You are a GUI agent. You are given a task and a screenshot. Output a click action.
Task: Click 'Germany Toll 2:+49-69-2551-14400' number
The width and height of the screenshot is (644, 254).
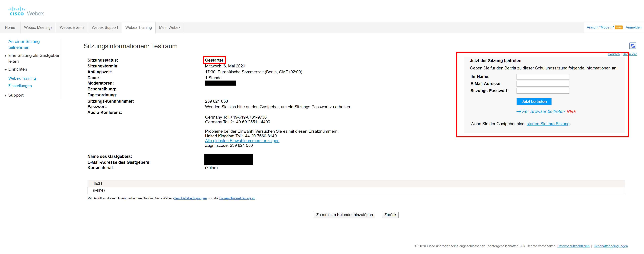point(238,122)
